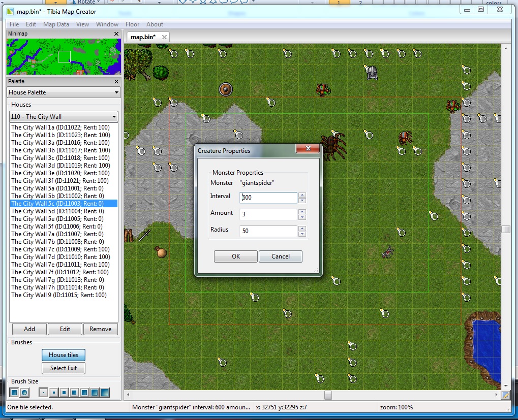
Task: Close the map.bin* tab
Action: click(x=164, y=37)
